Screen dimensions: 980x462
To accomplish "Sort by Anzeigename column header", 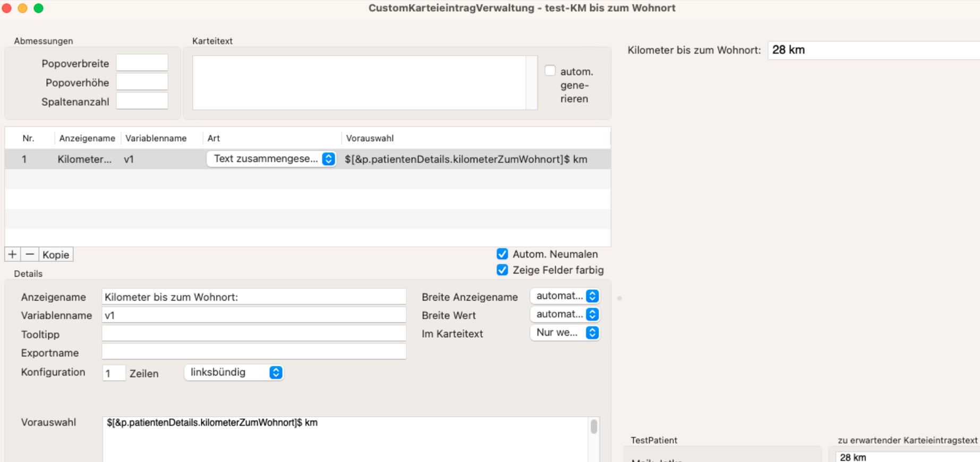I will click(87, 138).
